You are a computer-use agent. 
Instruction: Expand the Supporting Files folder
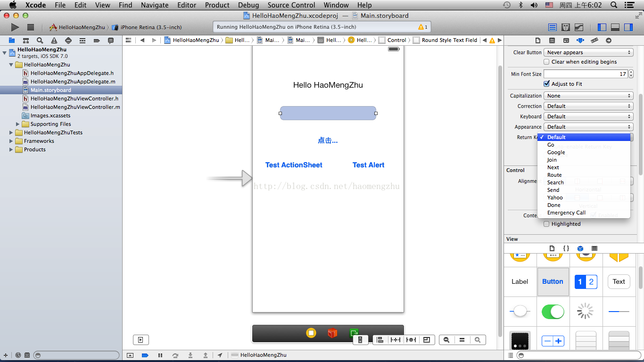tap(18, 124)
